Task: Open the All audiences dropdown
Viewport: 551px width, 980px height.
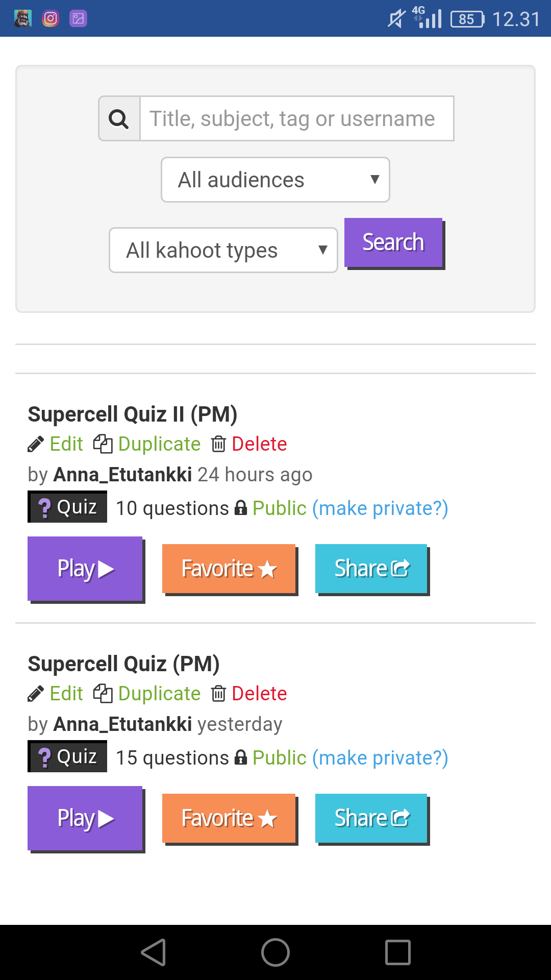Action: [x=275, y=180]
